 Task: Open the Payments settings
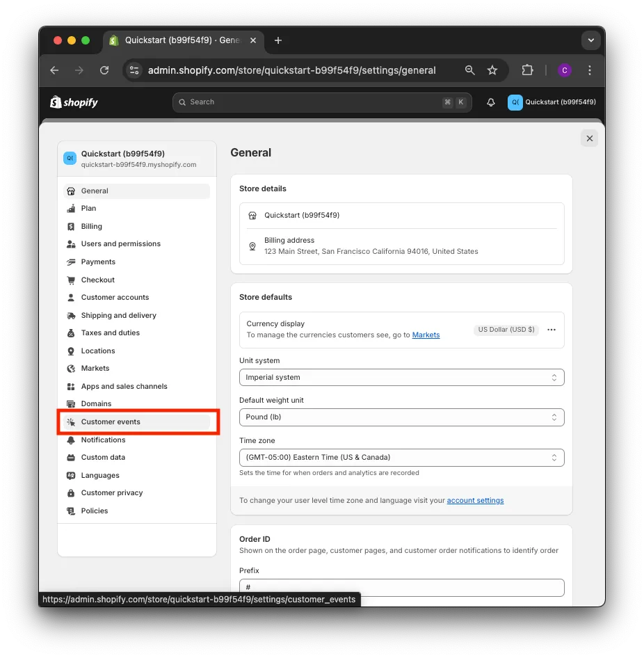137,262
